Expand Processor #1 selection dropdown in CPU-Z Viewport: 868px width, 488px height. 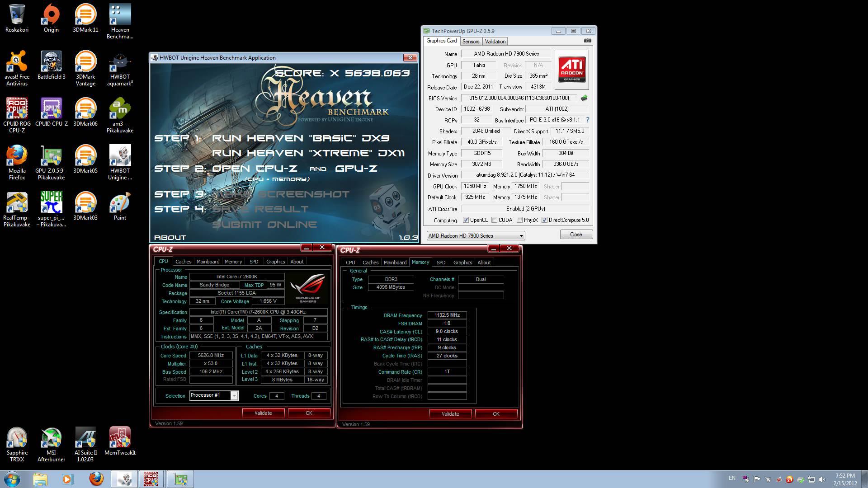point(234,395)
